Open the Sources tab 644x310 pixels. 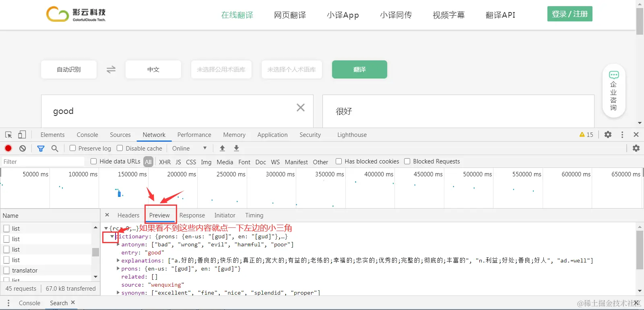120,135
